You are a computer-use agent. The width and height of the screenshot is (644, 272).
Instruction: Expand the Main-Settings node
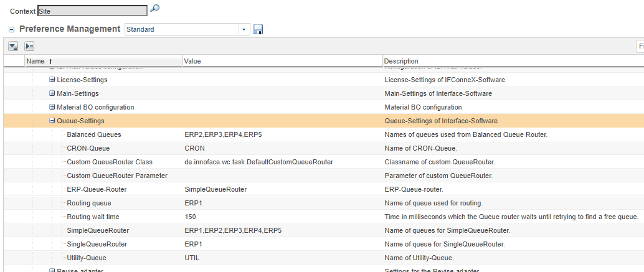point(52,94)
